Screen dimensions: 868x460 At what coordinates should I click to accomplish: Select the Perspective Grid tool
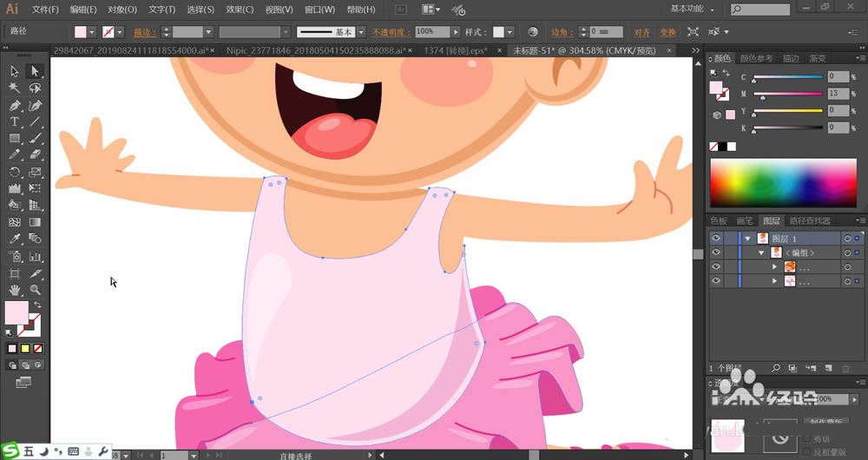(35, 206)
